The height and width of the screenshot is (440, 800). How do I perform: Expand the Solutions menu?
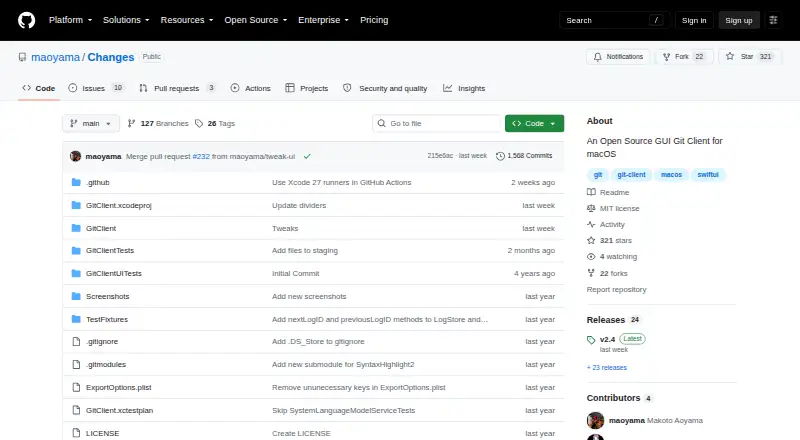[x=126, y=20]
